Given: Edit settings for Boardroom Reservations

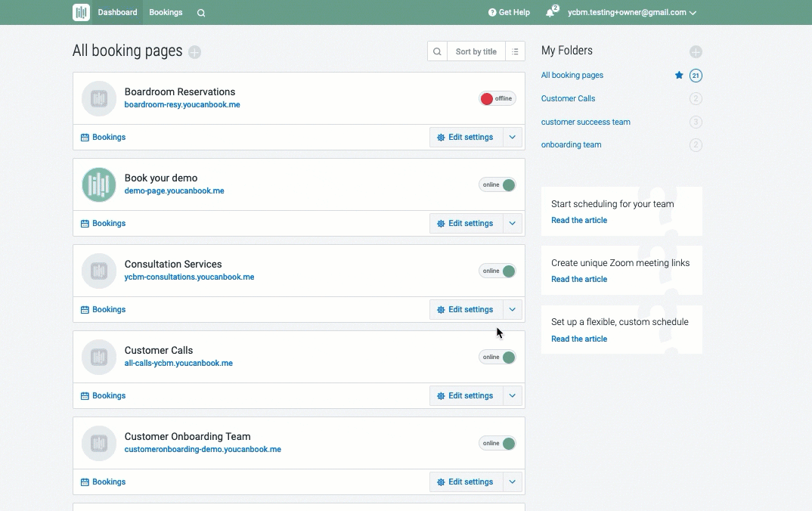Looking at the screenshot, I should click(466, 137).
